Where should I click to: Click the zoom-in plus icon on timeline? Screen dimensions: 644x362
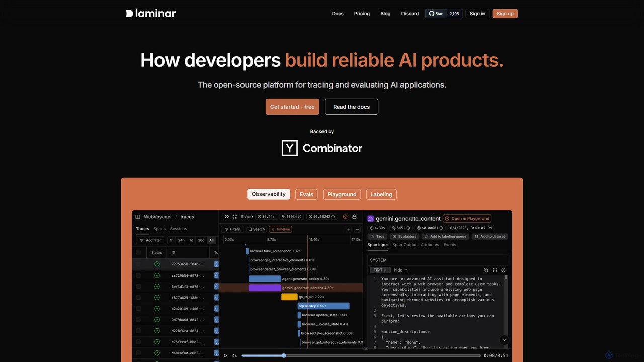[348, 229]
